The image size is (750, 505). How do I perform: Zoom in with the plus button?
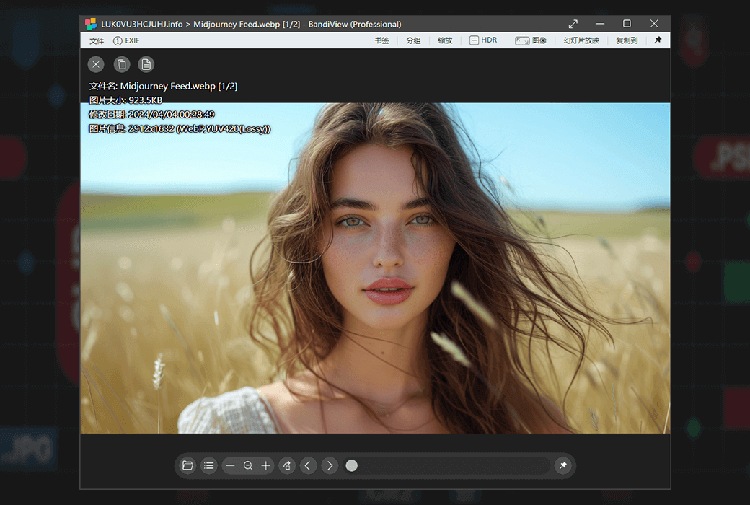coord(265,465)
